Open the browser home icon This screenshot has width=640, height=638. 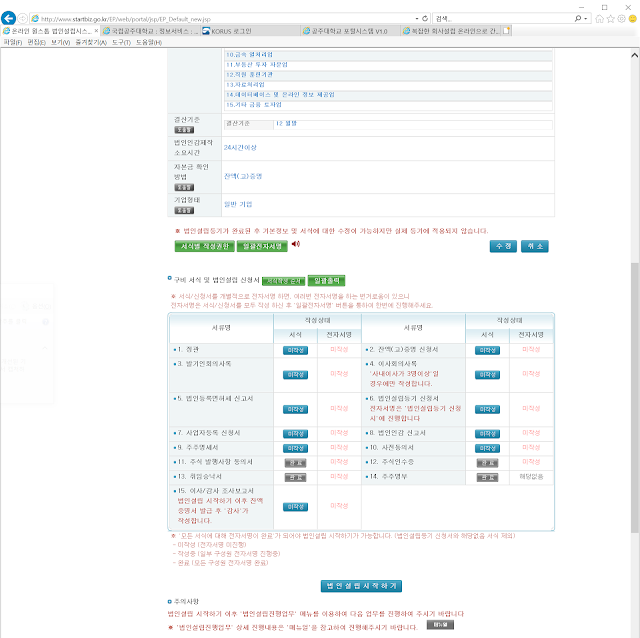(599, 19)
